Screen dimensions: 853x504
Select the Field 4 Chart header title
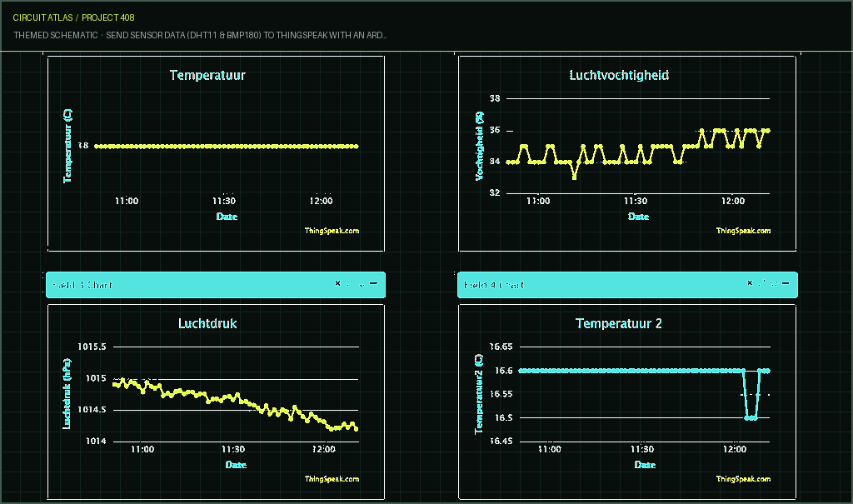(493, 285)
